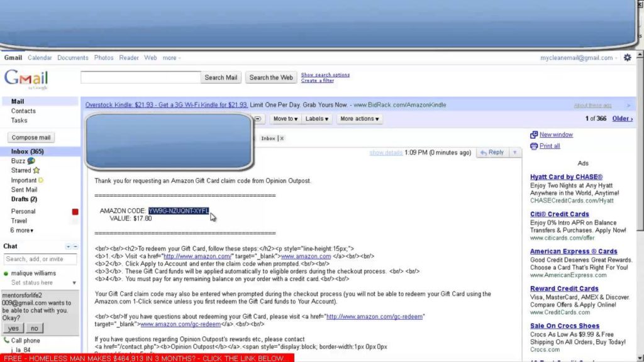Open the reply options dropdown arrow
Screen dimensions: 644x362
(514, 153)
